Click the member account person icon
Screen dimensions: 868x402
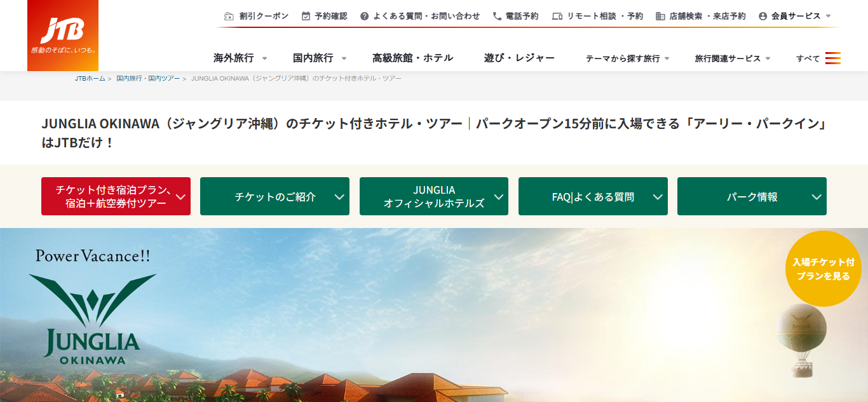coord(763,17)
